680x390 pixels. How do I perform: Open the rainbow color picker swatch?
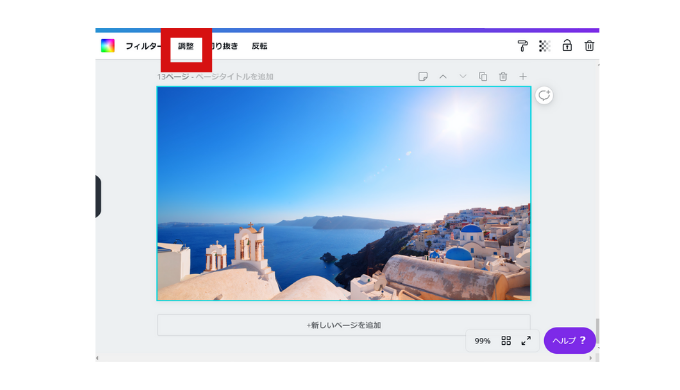(x=108, y=46)
